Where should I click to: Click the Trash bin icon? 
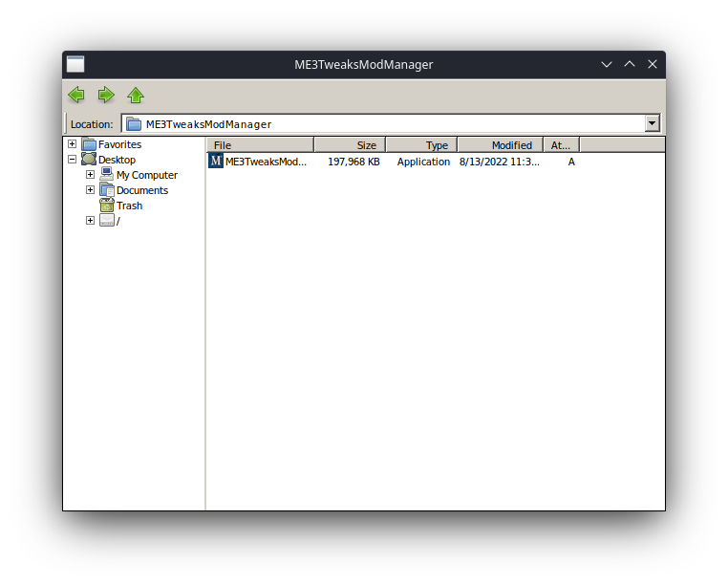[x=107, y=205]
